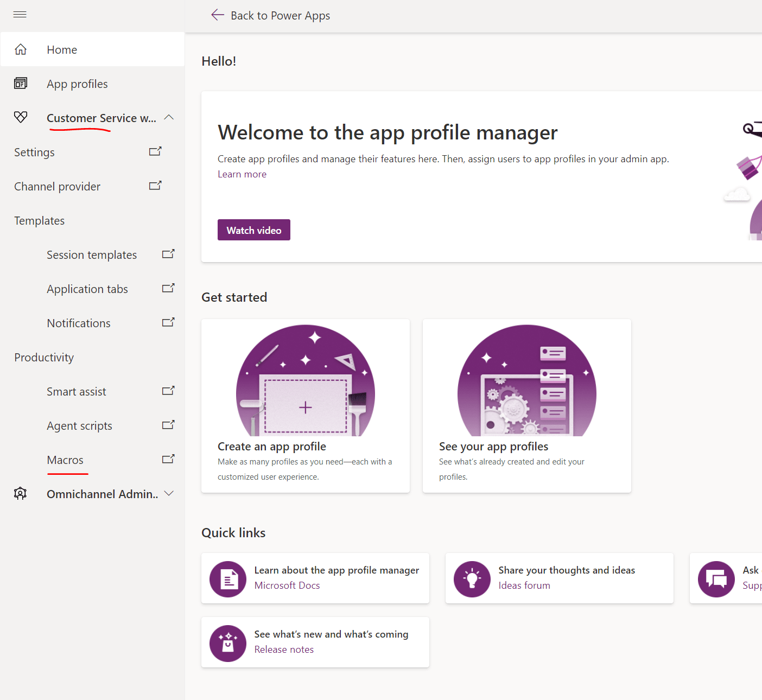Open Smart assist external link icon
The width and height of the screenshot is (762, 700).
click(x=168, y=391)
